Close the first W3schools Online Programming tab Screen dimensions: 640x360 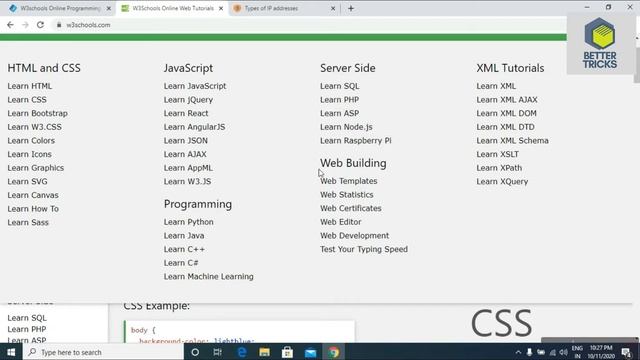coord(109,8)
